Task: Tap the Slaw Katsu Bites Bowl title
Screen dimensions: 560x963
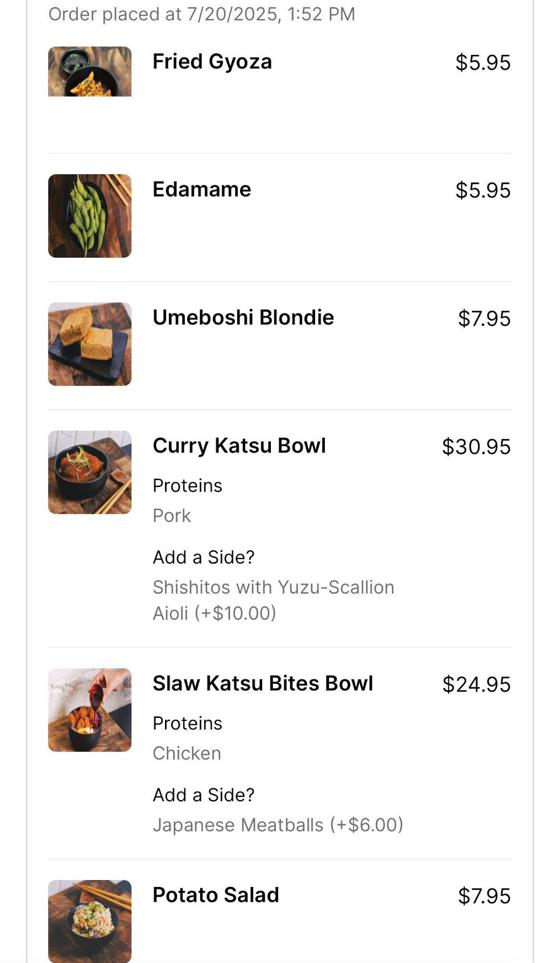Action: point(263,683)
